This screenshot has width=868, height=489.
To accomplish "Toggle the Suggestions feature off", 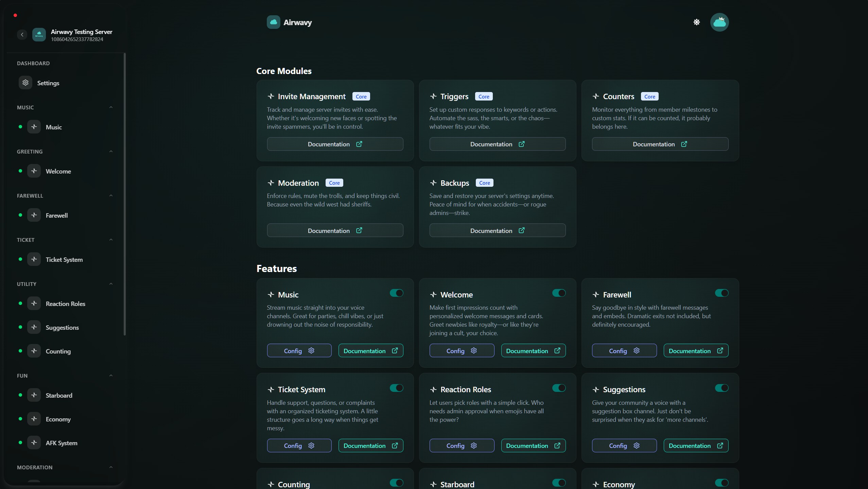I will pyautogui.click(x=721, y=388).
